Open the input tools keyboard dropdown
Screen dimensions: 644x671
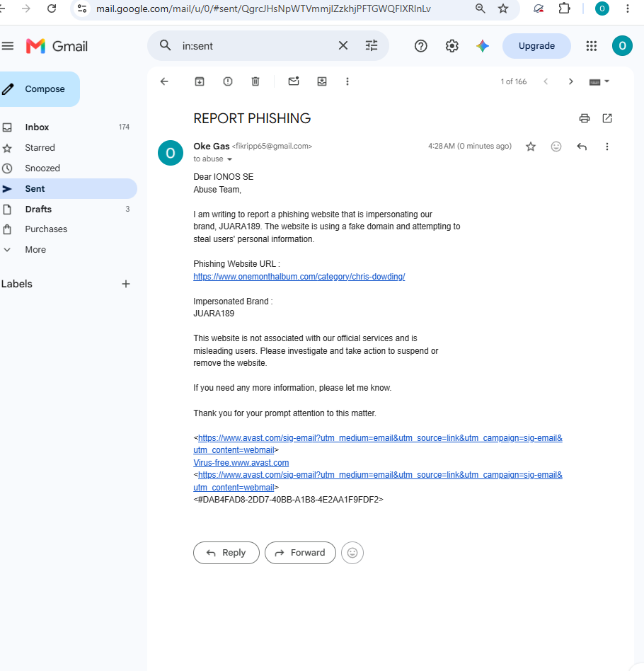tap(599, 81)
